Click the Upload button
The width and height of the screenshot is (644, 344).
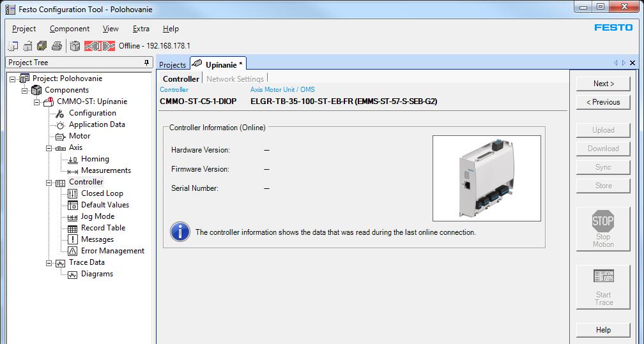603,130
